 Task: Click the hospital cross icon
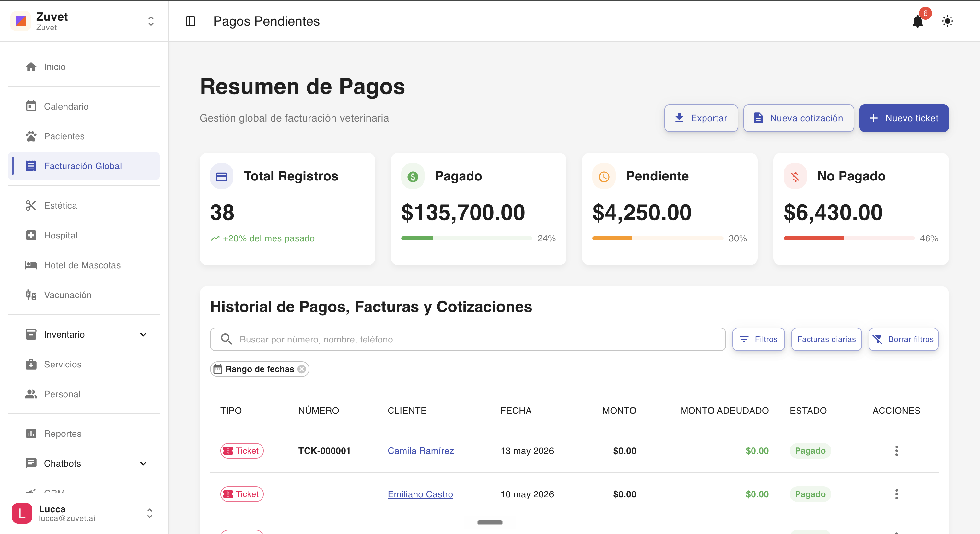pyautogui.click(x=31, y=235)
